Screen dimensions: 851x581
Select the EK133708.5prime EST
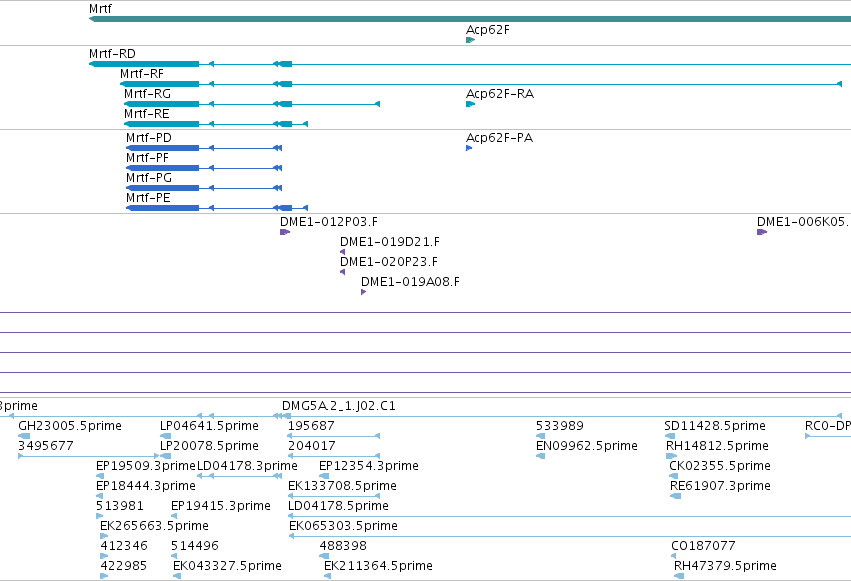coord(334,496)
